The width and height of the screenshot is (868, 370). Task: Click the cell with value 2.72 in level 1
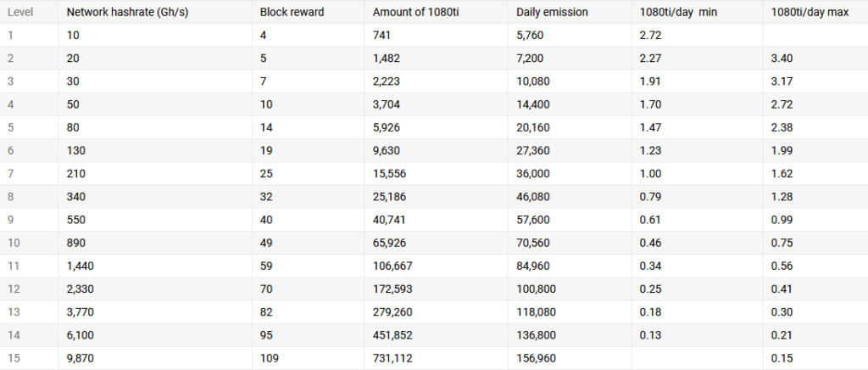697,36
